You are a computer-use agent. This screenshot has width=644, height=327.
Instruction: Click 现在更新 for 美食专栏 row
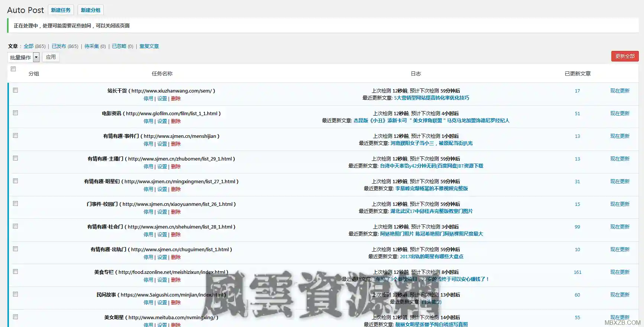click(x=620, y=272)
